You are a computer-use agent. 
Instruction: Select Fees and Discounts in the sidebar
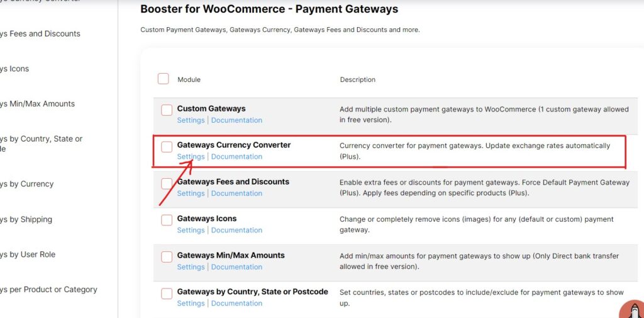[40, 34]
